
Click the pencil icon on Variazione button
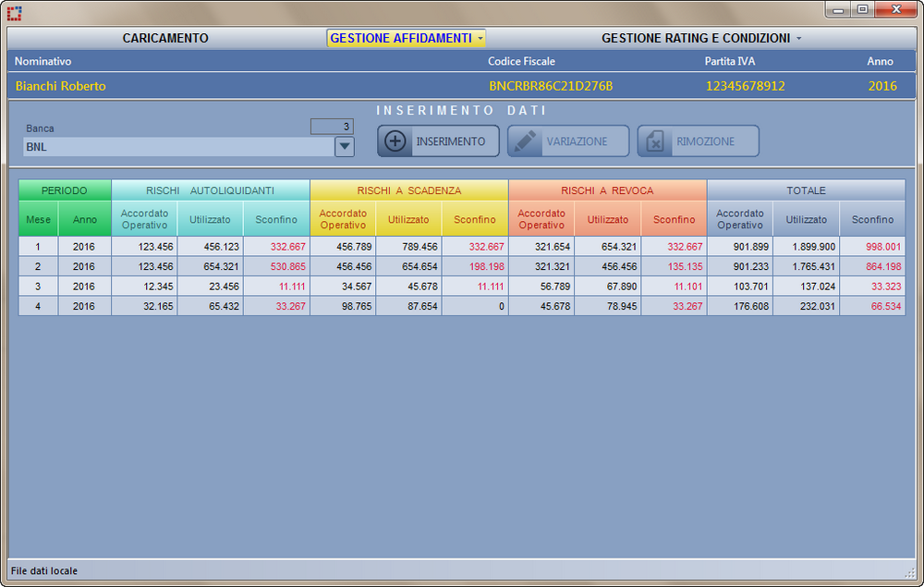pos(525,141)
